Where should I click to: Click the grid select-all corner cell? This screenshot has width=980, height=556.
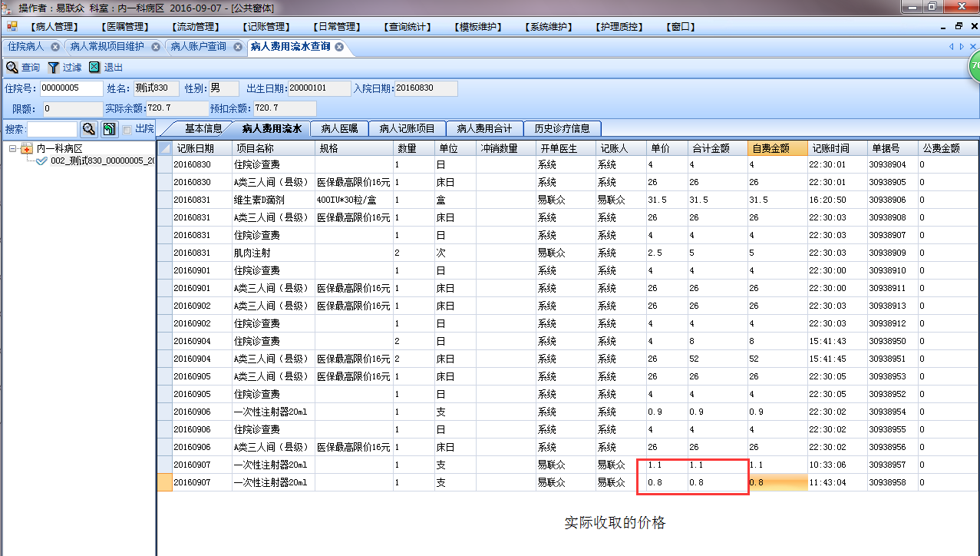point(164,148)
